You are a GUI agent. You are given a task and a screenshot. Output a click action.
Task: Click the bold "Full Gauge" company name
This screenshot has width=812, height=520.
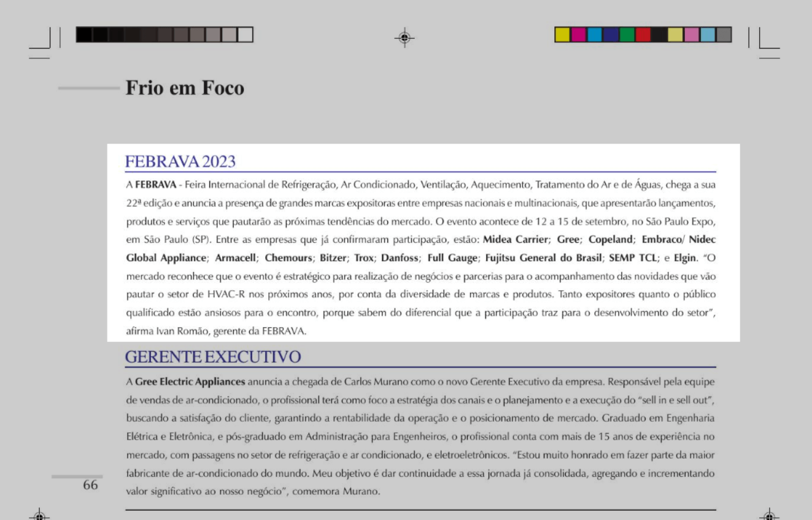pos(452,258)
